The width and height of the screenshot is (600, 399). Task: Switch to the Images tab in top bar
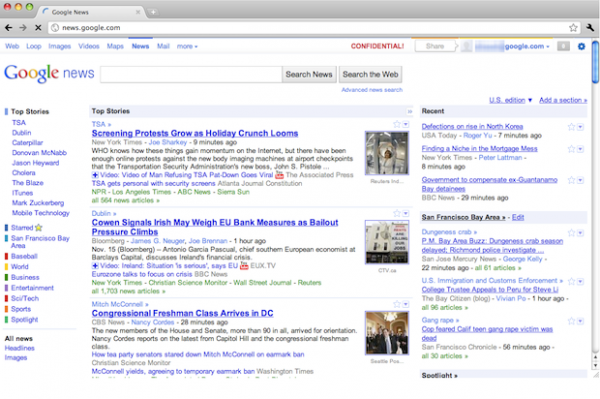(x=59, y=46)
